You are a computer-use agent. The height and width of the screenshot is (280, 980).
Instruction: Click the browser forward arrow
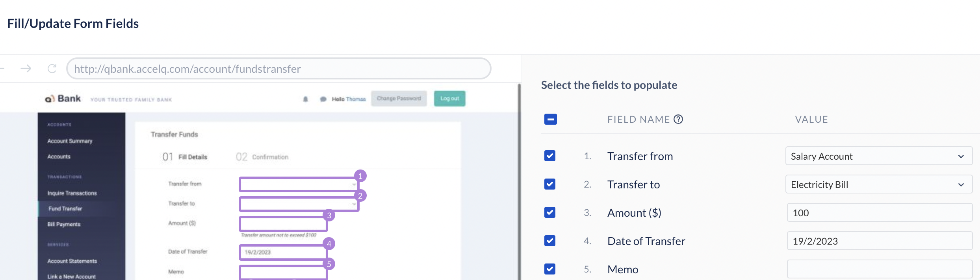(26, 68)
